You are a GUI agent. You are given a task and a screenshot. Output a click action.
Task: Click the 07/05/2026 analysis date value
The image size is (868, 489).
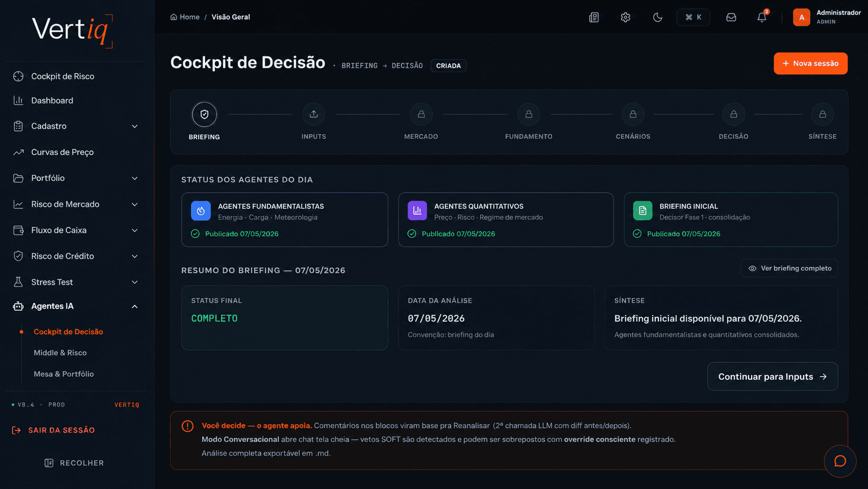[436, 319]
